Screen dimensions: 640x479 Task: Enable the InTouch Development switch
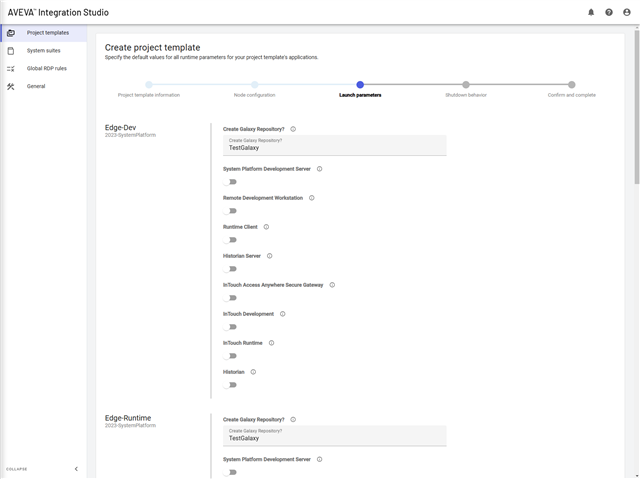point(230,327)
